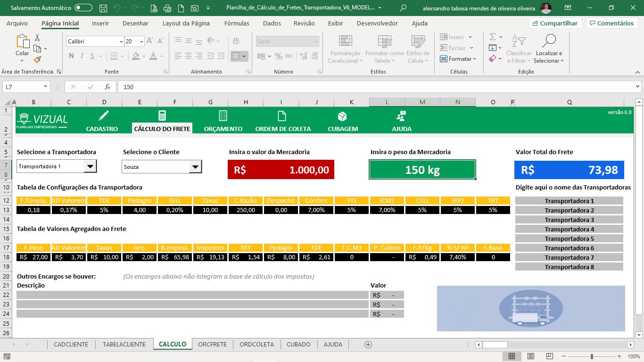
Task: Toggle the Salvamento Automático switch
Action: pyautogui.click(x=83, y=8)
